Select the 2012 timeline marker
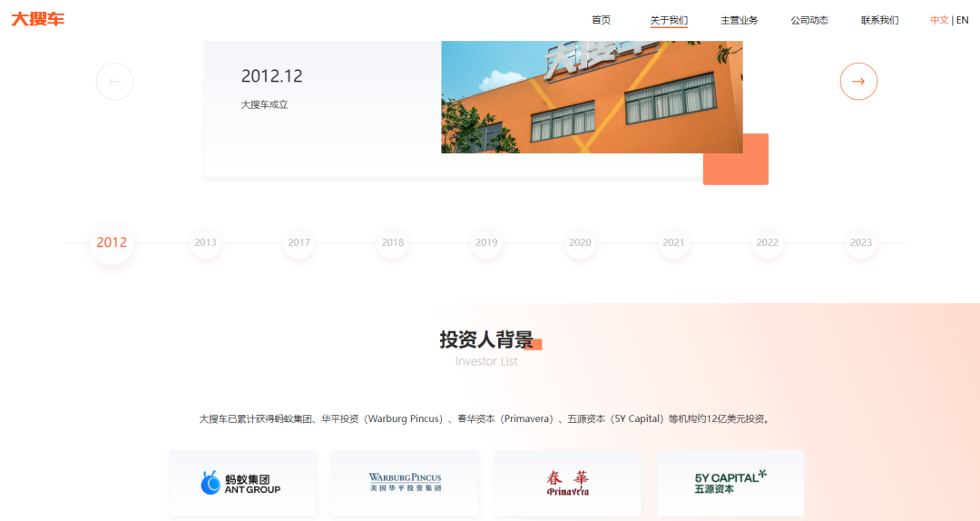The image size is (980, 521). tap(112, 242)
